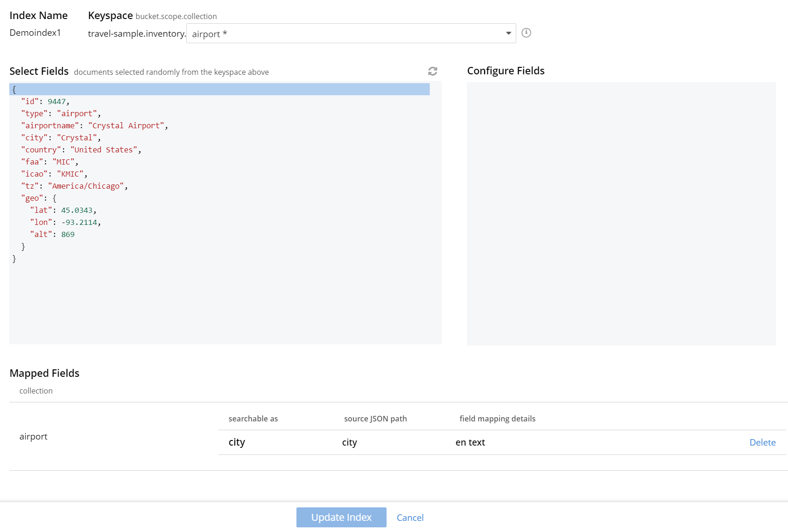Click the 'source JSON path' column header

375,419
